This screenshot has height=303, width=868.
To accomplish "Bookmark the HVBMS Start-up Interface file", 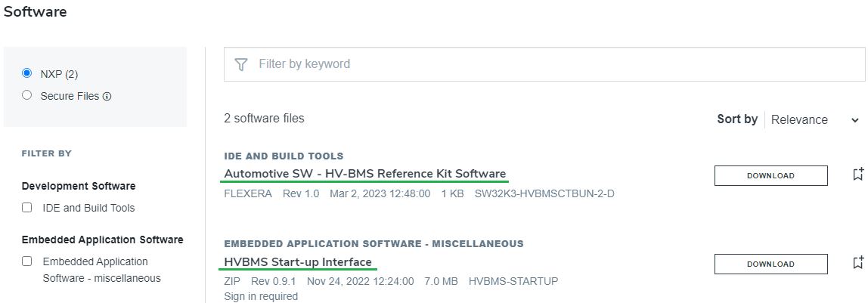I will [857, 263].
